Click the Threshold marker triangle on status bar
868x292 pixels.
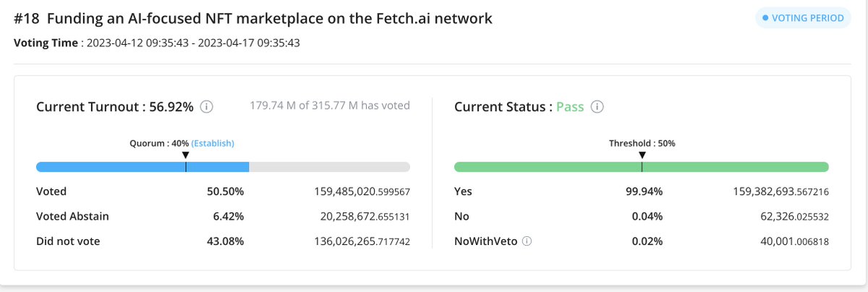pyautogui.click(x=642, y=155)
